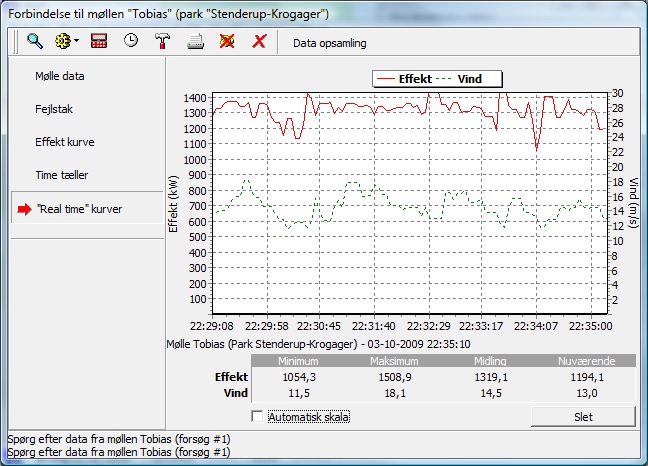The image size is (648, 466).
Task: Click the Effekt (kW) axis title
Action: pyautogui.click(x=173, y=204)
